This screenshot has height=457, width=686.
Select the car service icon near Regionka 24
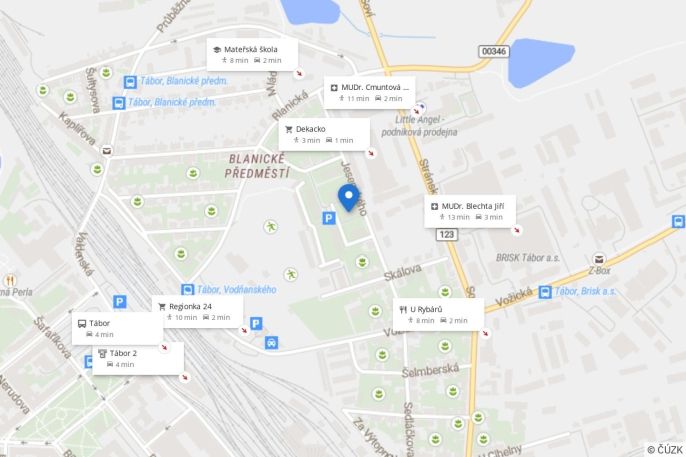(271, 342)
